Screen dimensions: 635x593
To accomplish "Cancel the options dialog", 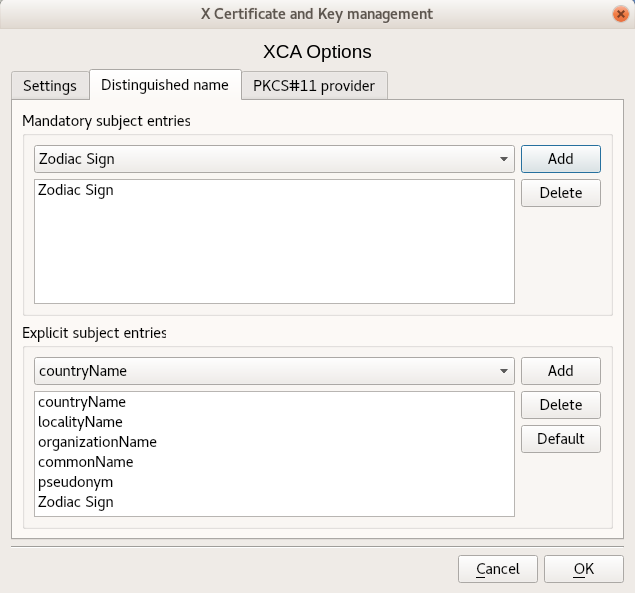I will [x=497, y=569].
